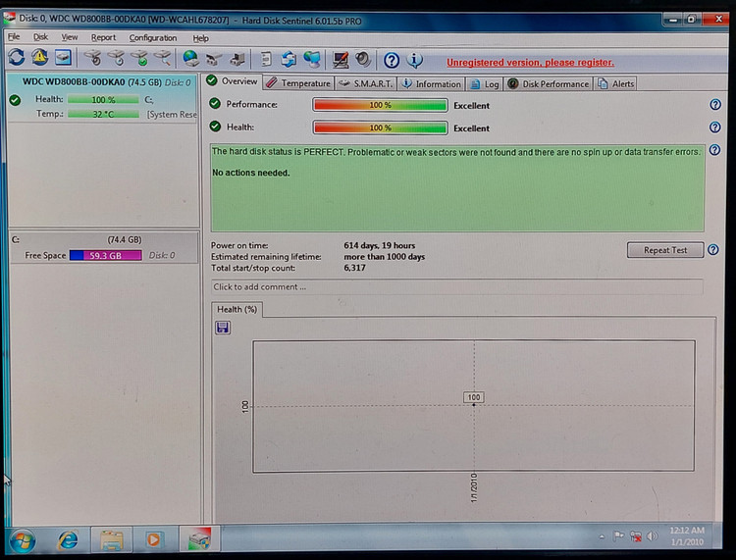The image size is (736, 560).
Task: Switch to the Alerts tab
Action: coord(616,84)
